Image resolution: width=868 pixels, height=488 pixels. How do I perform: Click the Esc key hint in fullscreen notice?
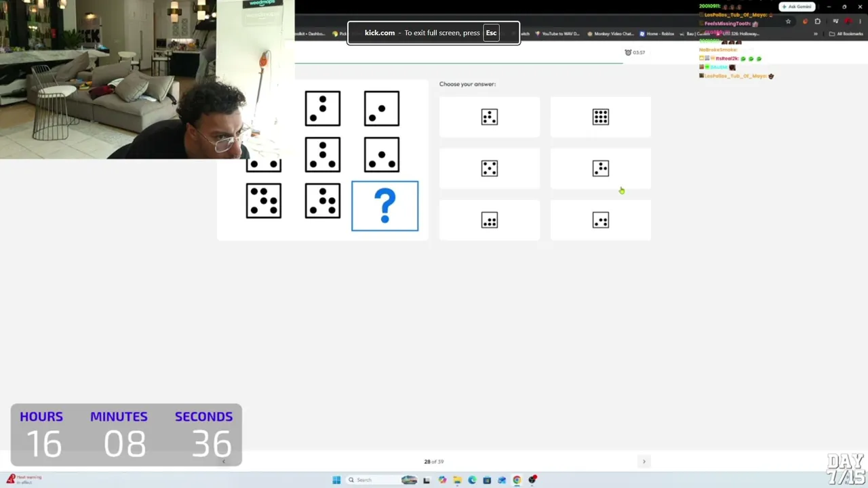(491, 33)
